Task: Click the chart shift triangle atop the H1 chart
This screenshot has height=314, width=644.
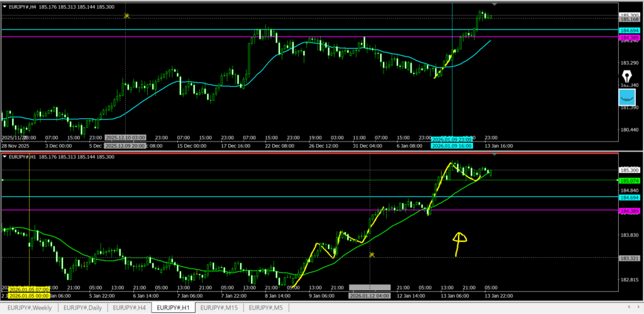Action: 494,154
